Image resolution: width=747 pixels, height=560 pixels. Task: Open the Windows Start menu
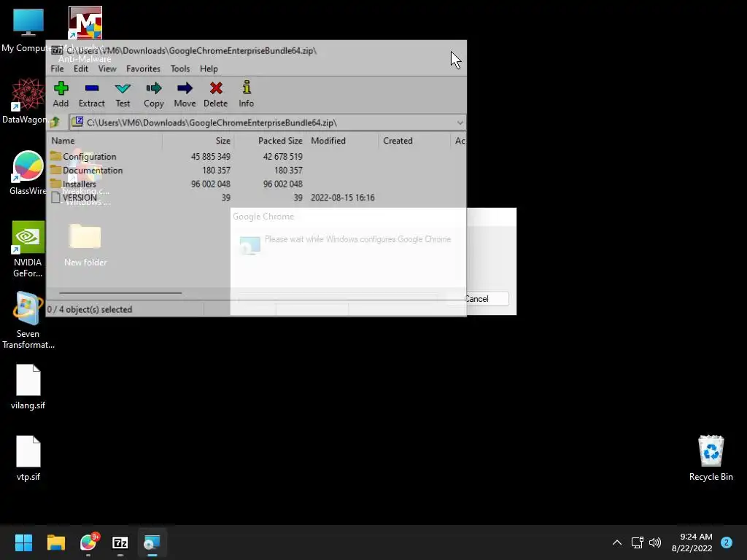tap(23, 542)
